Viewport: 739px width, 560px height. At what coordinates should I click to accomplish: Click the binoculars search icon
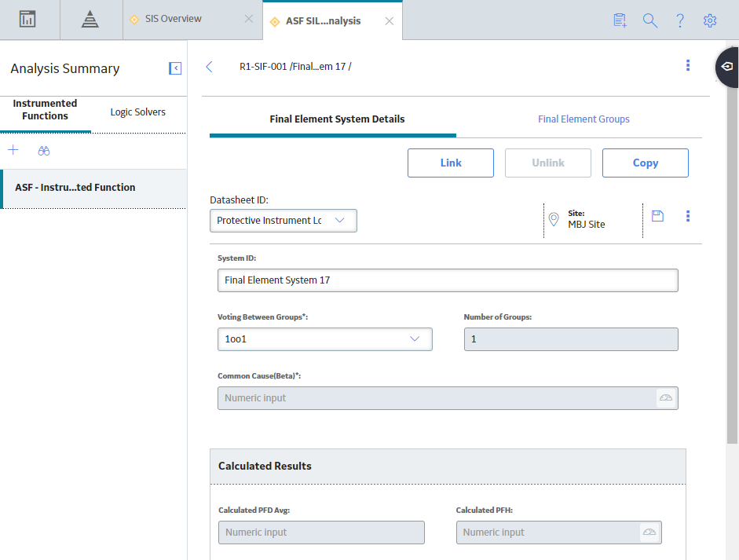click(x=44, y=151)
